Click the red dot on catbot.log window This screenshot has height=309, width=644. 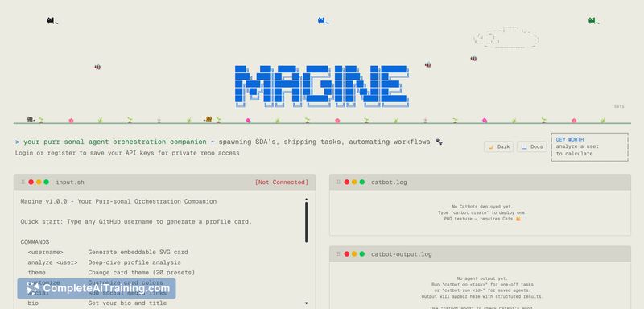[347, 182]
